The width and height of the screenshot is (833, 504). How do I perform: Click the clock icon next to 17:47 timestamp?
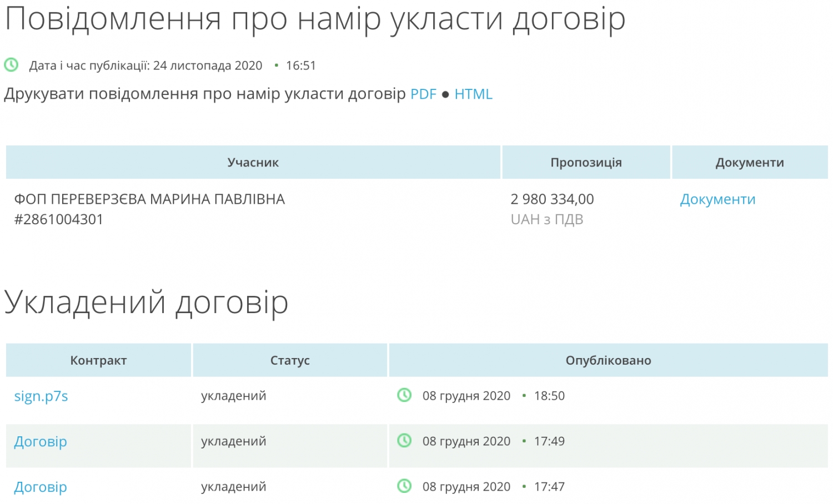point(404,486)
